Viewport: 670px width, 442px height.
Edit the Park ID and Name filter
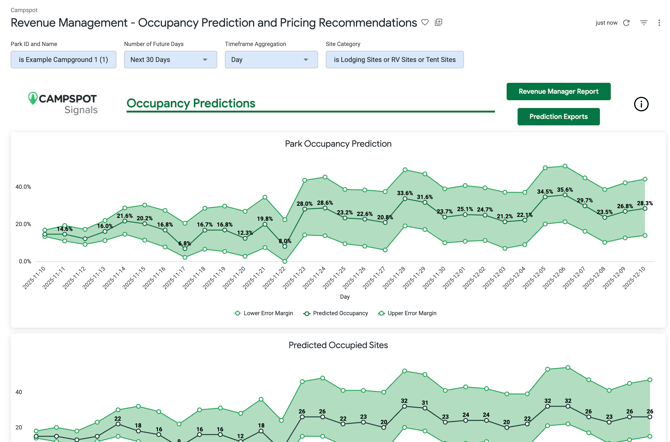coord(63,60)
